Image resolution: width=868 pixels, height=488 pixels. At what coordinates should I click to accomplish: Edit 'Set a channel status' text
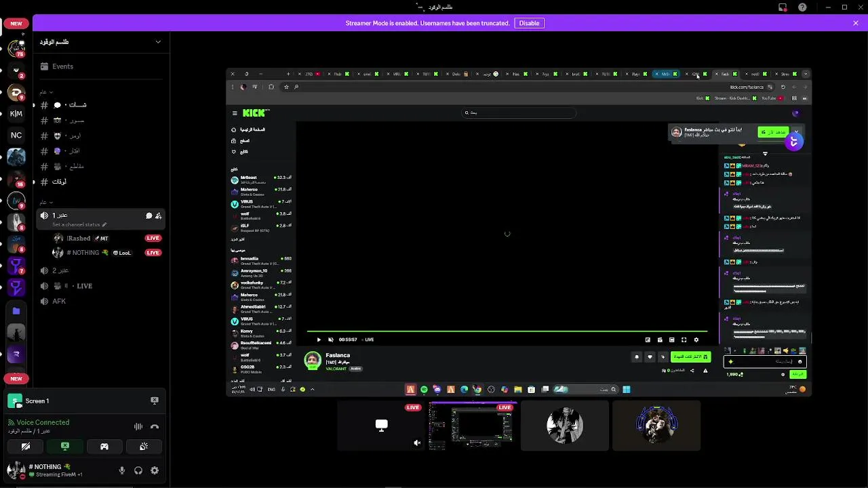pos(79,224)
